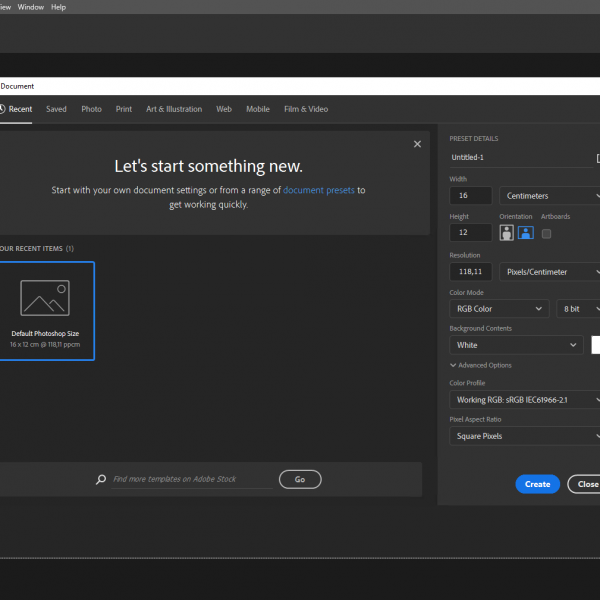
Task: Switch to the Photo tab
Action: click(x=91, y=109)
